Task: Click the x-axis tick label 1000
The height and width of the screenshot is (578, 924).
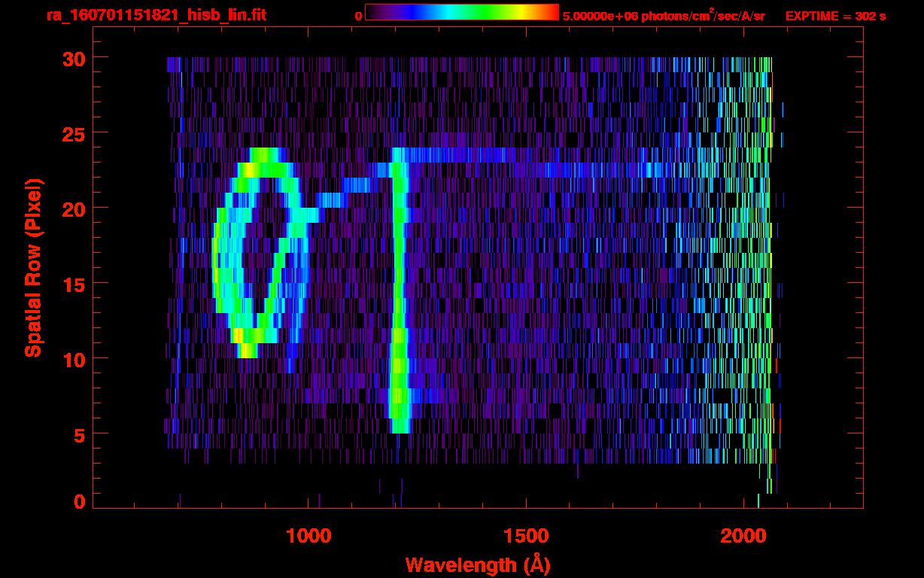Action: pyautogui.click(x=309, y=536)
